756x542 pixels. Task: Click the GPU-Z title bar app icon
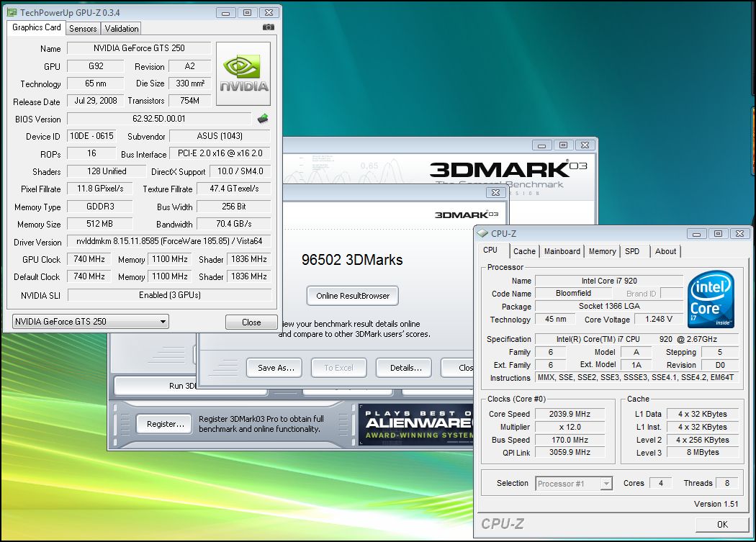click(x=12, y=12)
